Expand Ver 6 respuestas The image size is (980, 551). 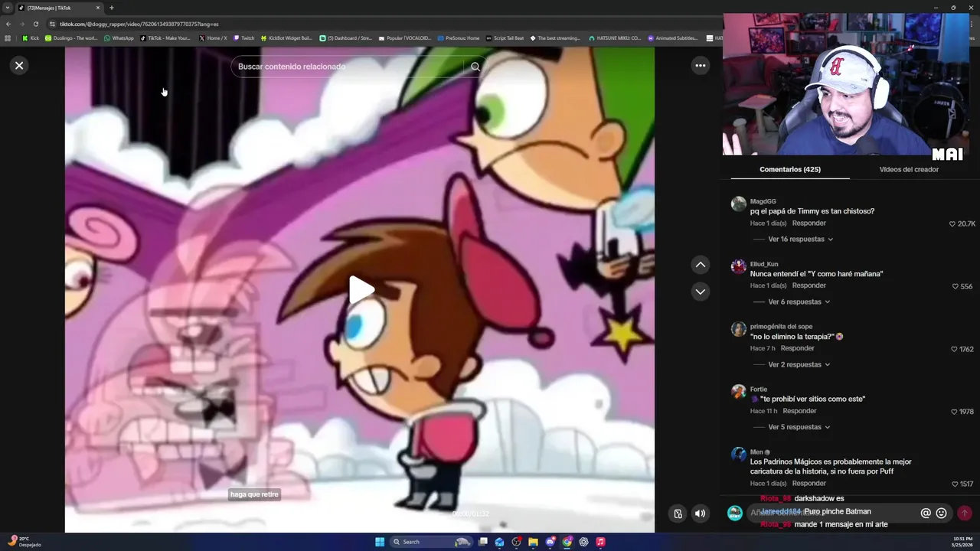(799, 302)
